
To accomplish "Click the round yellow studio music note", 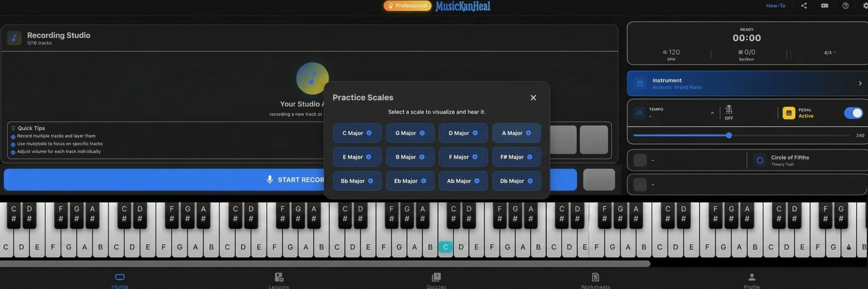I will pyautogui.click(x=312, y=78).
